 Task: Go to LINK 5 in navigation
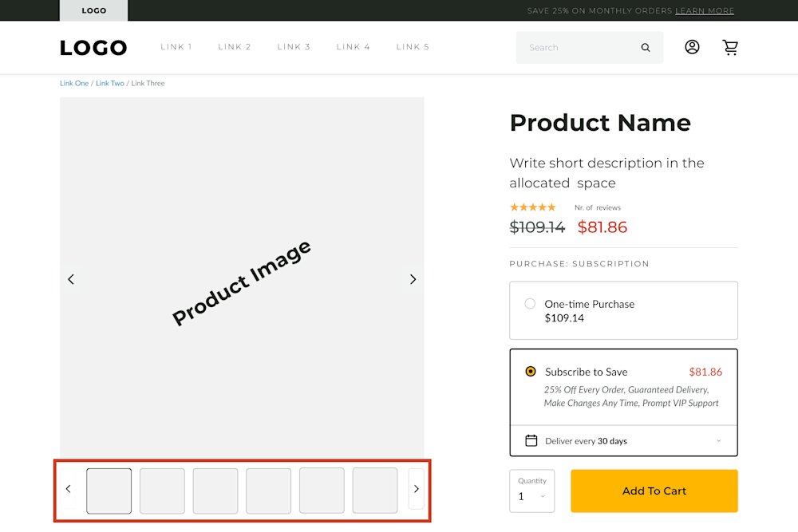point(413,47)
